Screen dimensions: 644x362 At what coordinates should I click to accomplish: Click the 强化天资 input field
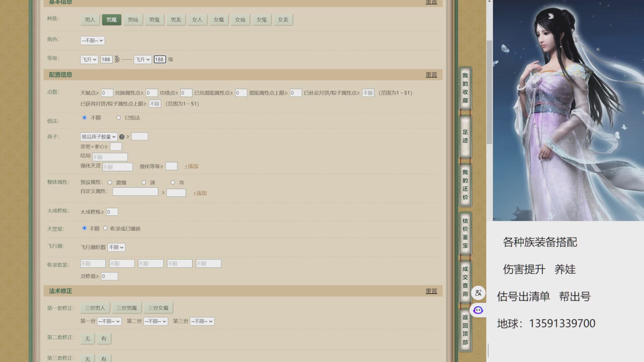(117, 167)
